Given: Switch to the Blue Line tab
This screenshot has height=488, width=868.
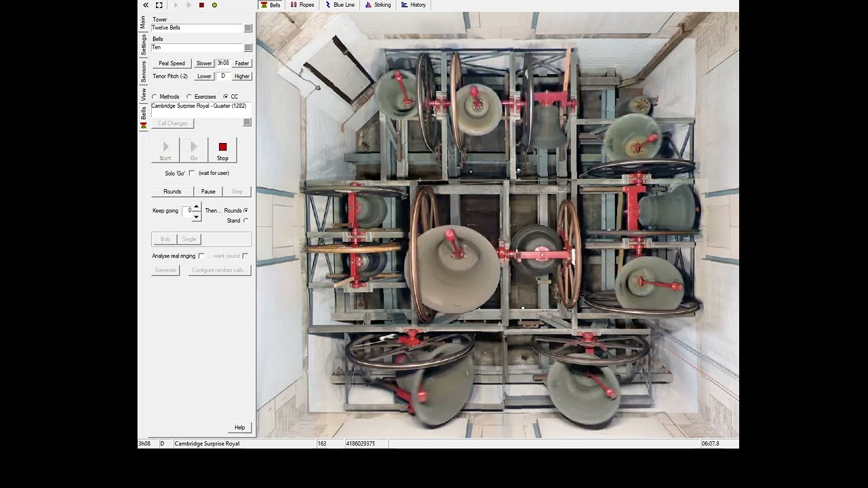Looking at the screenshot, I should point(340,5).
